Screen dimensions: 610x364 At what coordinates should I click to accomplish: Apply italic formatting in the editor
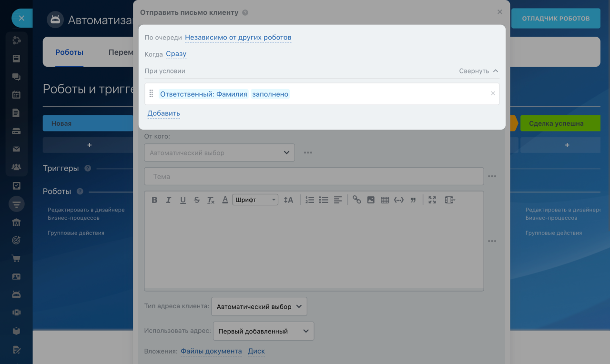(168, 200)
